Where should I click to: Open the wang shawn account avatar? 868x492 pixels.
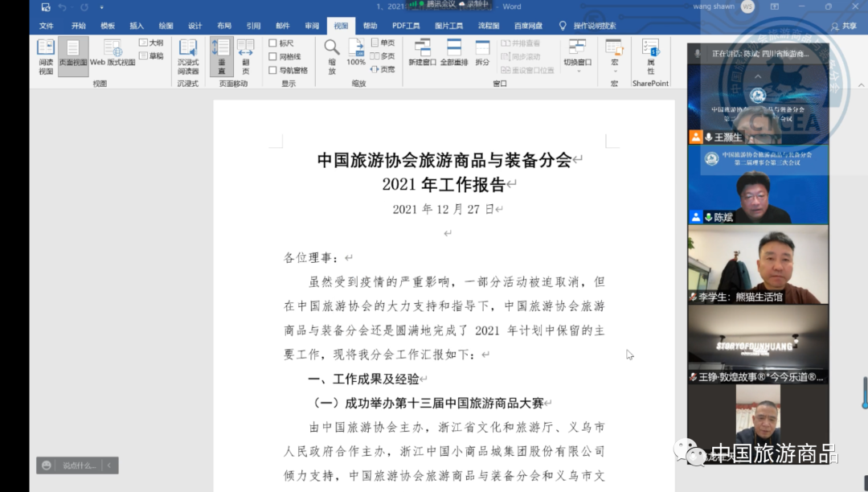(x=747, y=6)
